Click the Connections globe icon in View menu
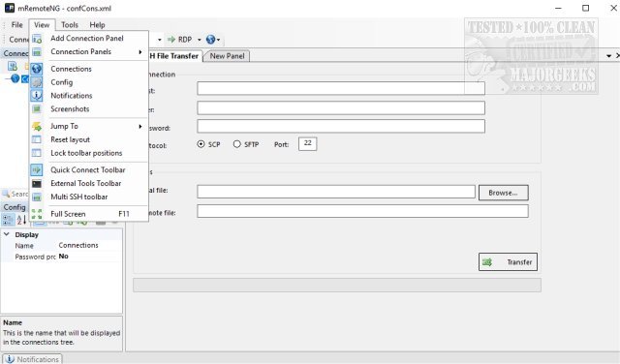The height and width of the screenshot is (364, 620). point(37,69)
